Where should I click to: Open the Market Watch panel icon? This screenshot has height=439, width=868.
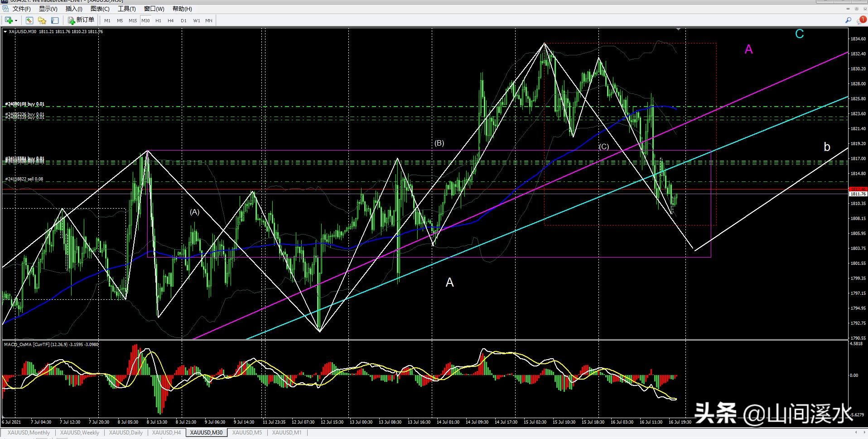pyautogui.click(x=29, y=20)
